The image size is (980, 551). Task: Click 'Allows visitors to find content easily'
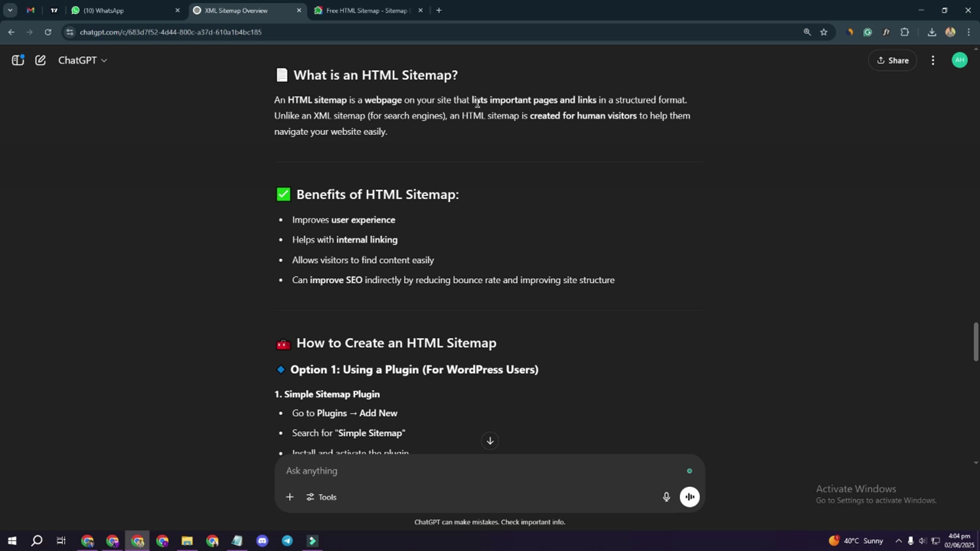[363, 260]
